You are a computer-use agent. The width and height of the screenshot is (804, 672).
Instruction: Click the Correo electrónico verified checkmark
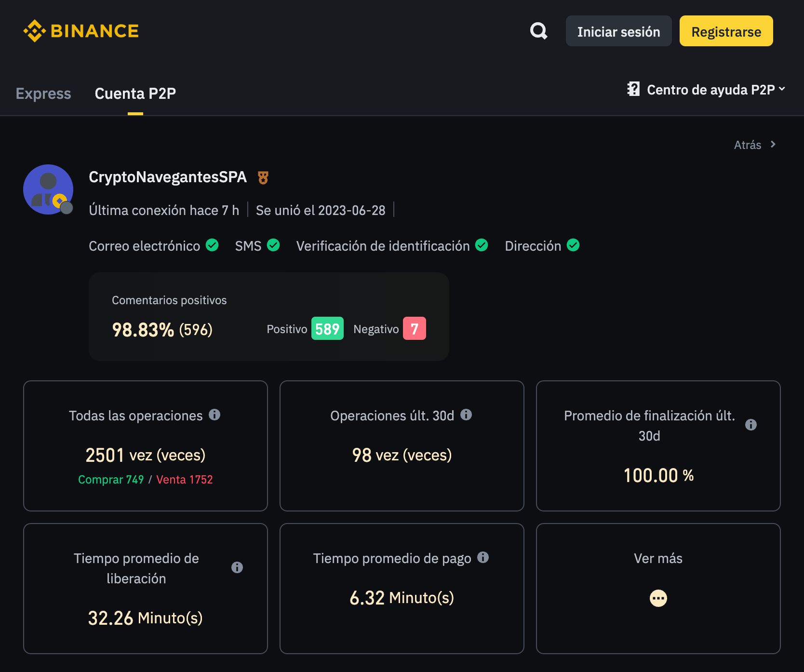(x=212, y=245)
